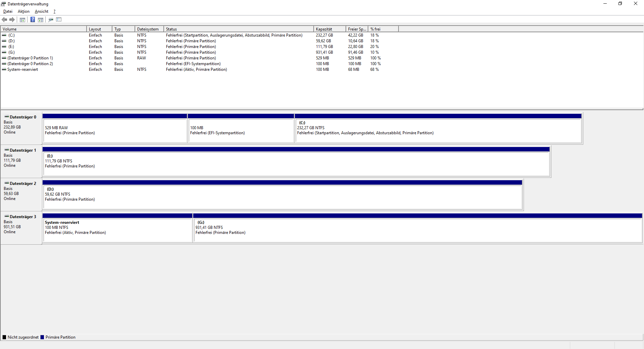Open the Aktion menu

[x=23, y=11]
